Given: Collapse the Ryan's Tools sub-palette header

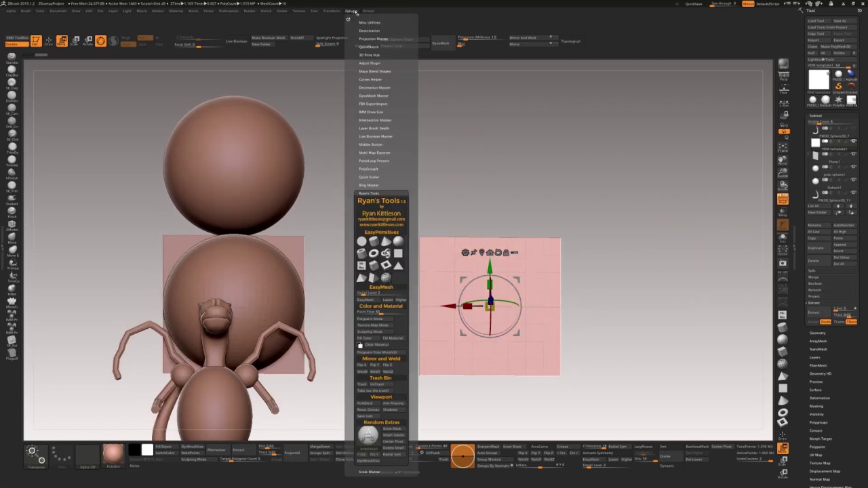Looking at the screenshot, I should (369, 193).
